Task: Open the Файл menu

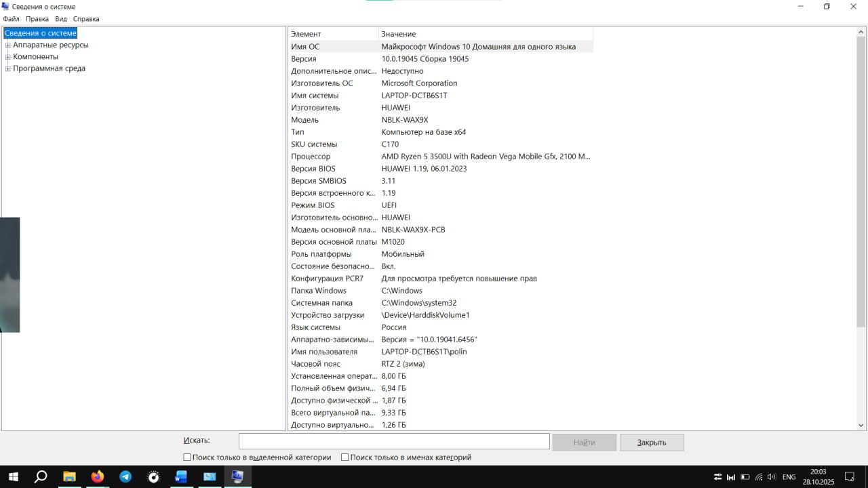Action: click(11, 19)
